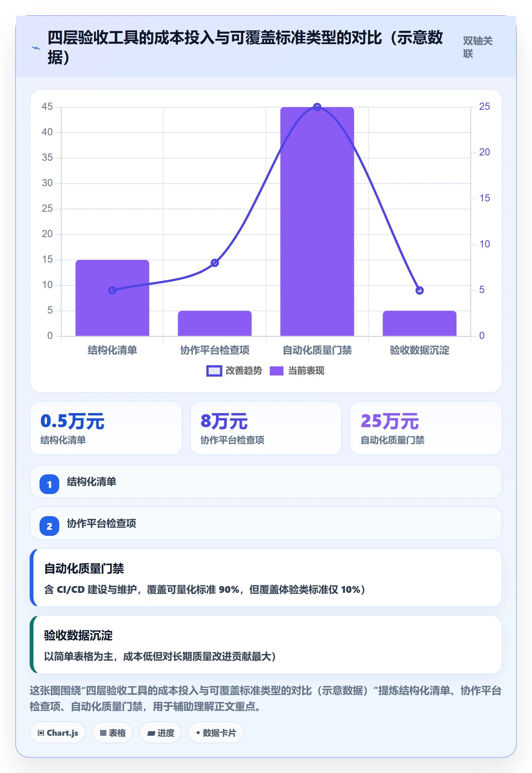Select the 结构化清单 bar in the chart
532x773 pixels.
[x=112, y=298]
